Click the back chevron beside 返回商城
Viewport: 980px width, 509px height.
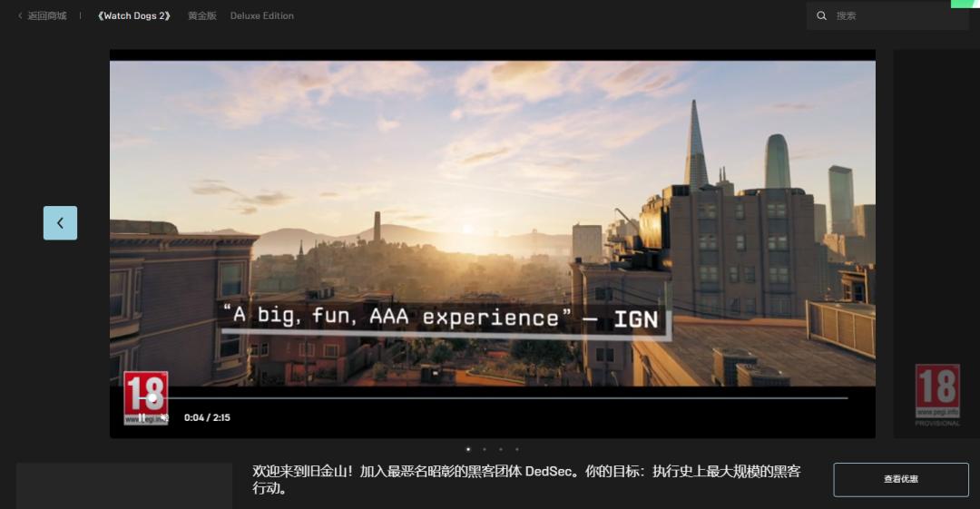tap(20, 15)
